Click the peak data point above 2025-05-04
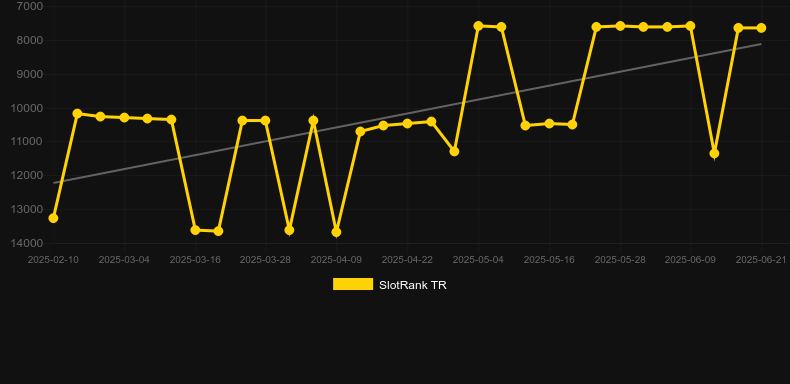 [479, 26]
